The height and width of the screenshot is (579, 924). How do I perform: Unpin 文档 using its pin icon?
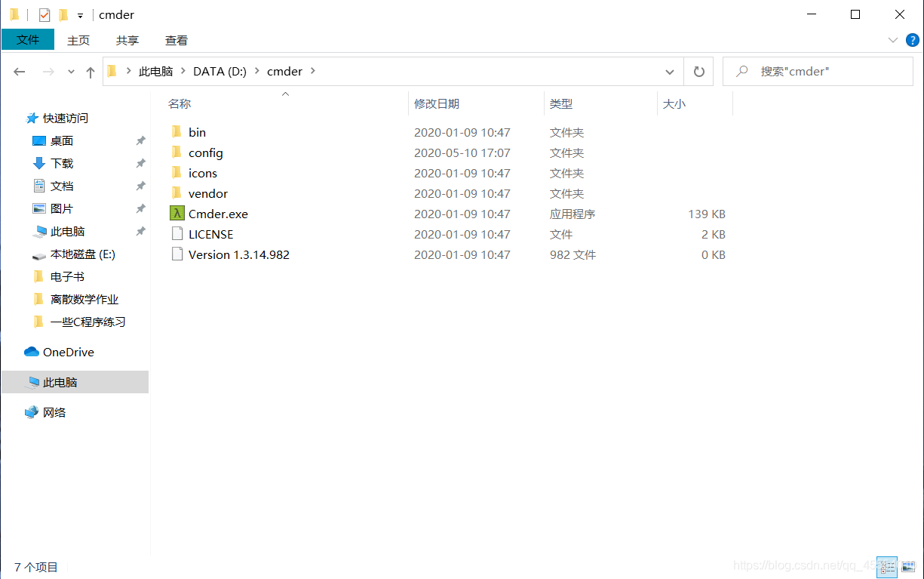click(140, 186)
